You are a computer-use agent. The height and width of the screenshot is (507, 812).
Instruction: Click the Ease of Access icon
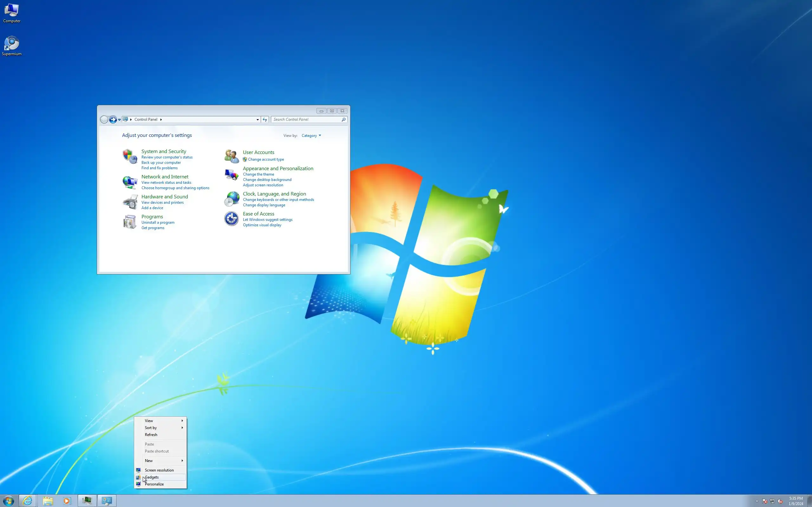[x=232, y=219]
